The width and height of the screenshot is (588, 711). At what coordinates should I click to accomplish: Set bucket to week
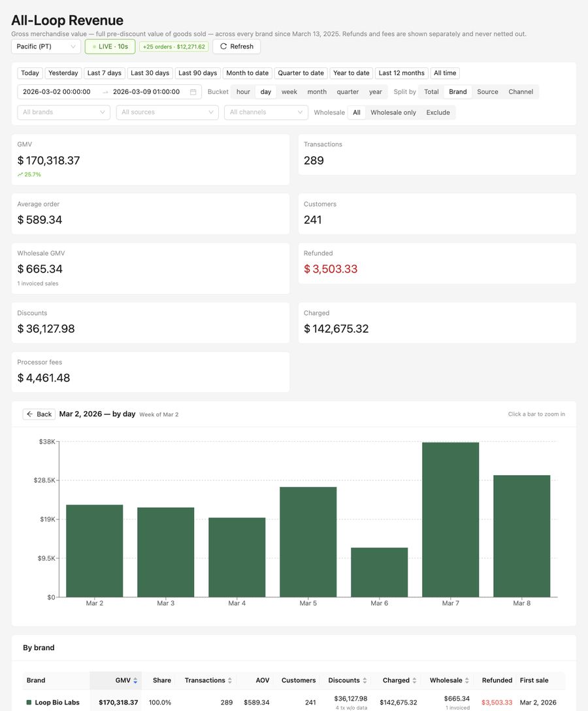coord(289,91)
